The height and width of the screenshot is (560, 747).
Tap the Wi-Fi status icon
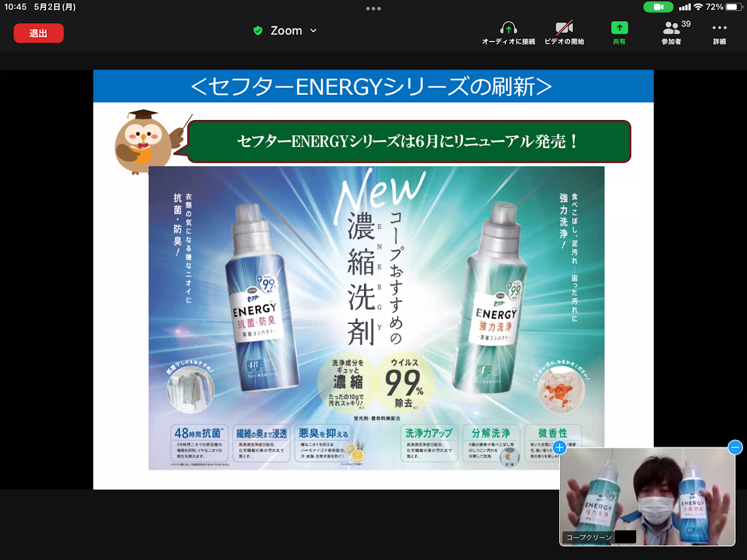point(698,7)
